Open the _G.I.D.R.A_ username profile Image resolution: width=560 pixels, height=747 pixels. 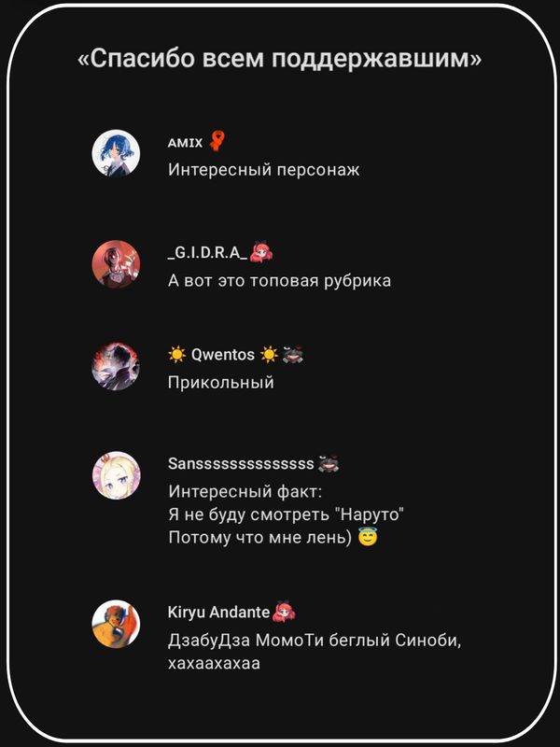coord(207,252)
